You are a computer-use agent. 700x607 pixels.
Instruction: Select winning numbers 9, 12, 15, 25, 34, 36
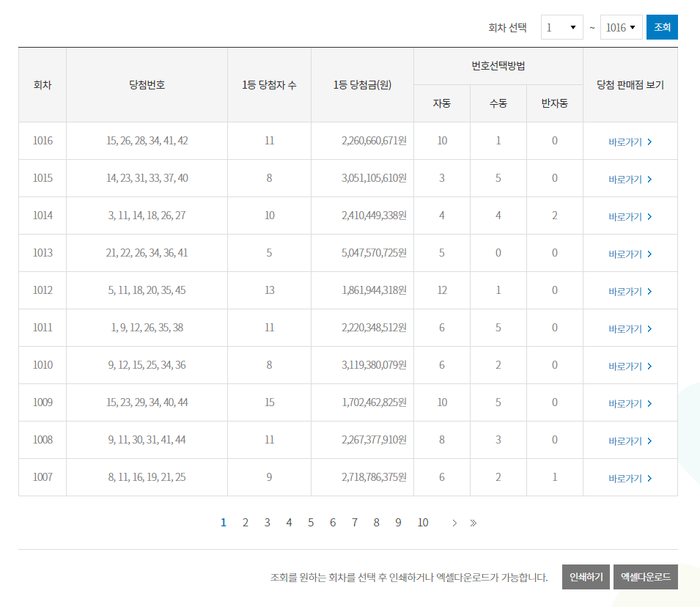(x=147, y=365)
